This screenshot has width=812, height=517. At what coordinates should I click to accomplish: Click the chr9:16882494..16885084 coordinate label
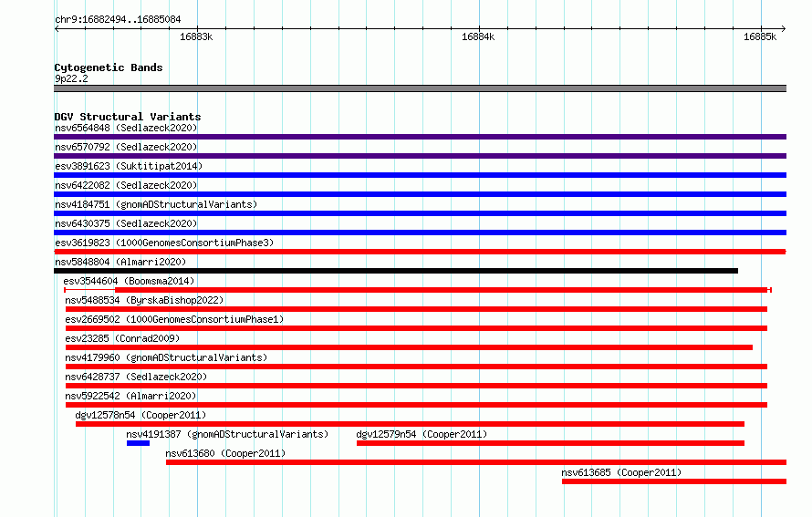(118, 20)
